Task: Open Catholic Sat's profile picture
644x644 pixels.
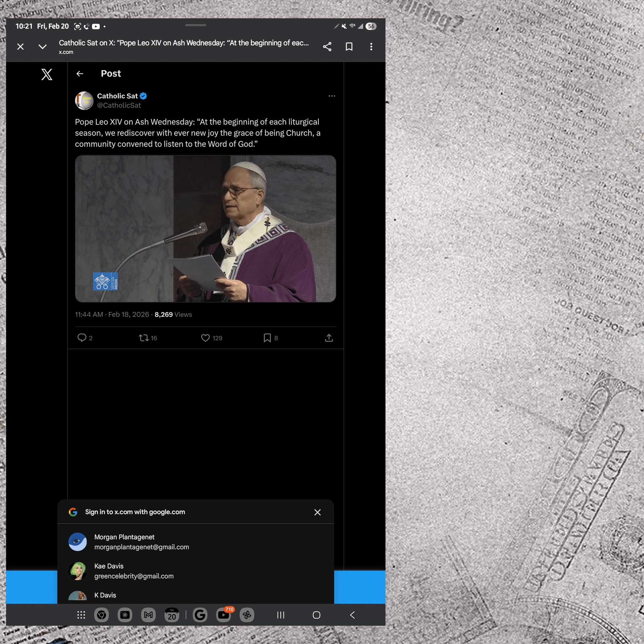Action: [84, 100]
